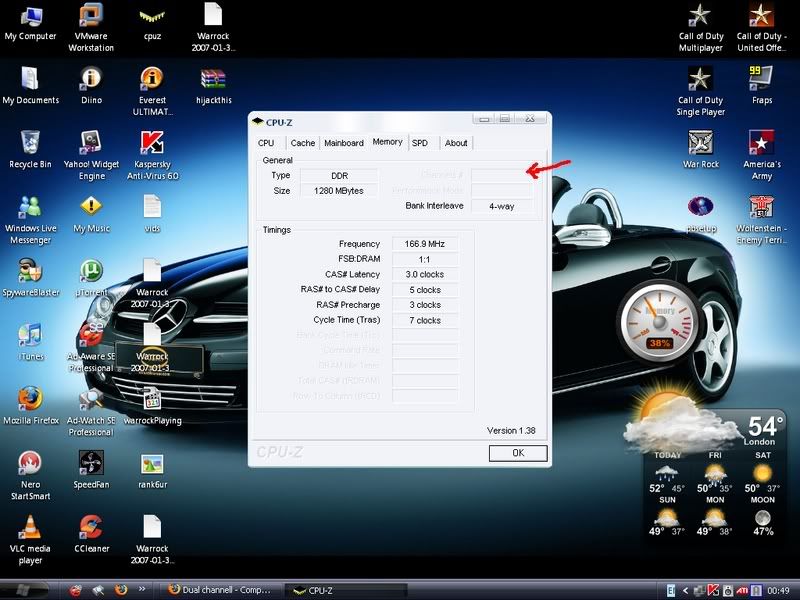Launch Everest Ultimate from the desktop
Image resolution: width=800 pixels, height=600 pixels.
[152, 79]
